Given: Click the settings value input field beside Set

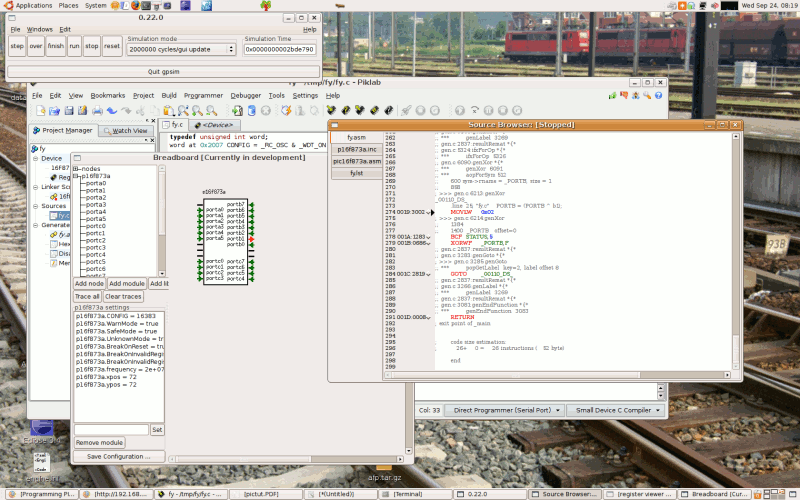Looking at the screenshot, I should coord(110,429).
